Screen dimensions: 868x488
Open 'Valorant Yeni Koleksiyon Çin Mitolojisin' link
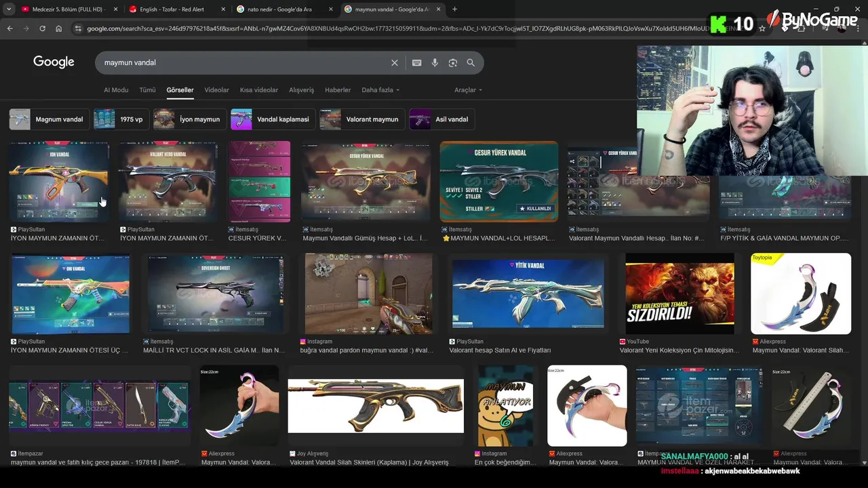679,350
